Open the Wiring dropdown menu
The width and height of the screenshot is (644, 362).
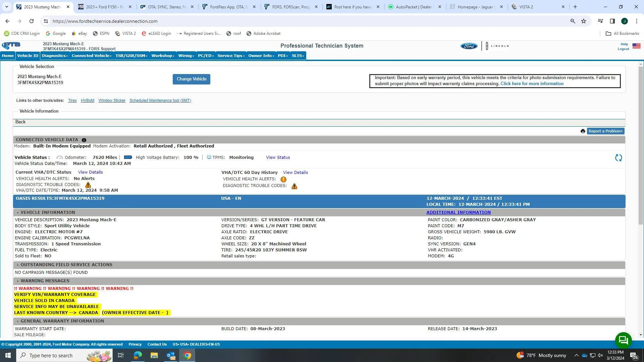click(186, 56)
